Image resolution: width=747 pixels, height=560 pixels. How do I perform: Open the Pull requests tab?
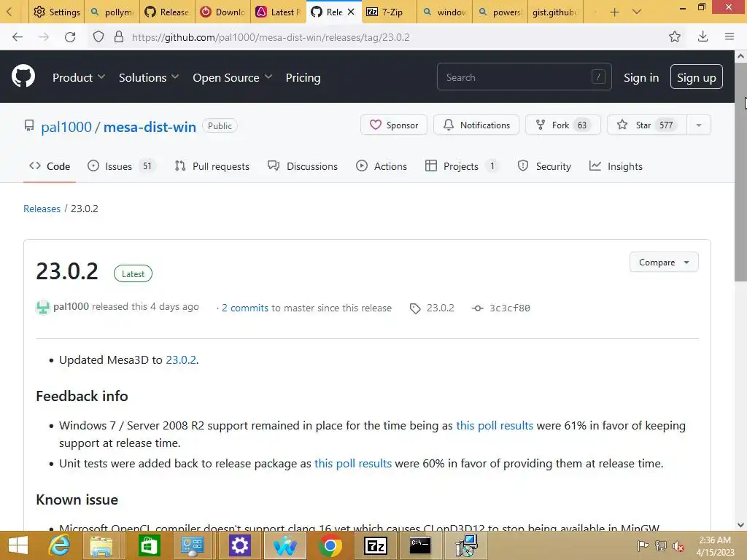pos(212,166)
